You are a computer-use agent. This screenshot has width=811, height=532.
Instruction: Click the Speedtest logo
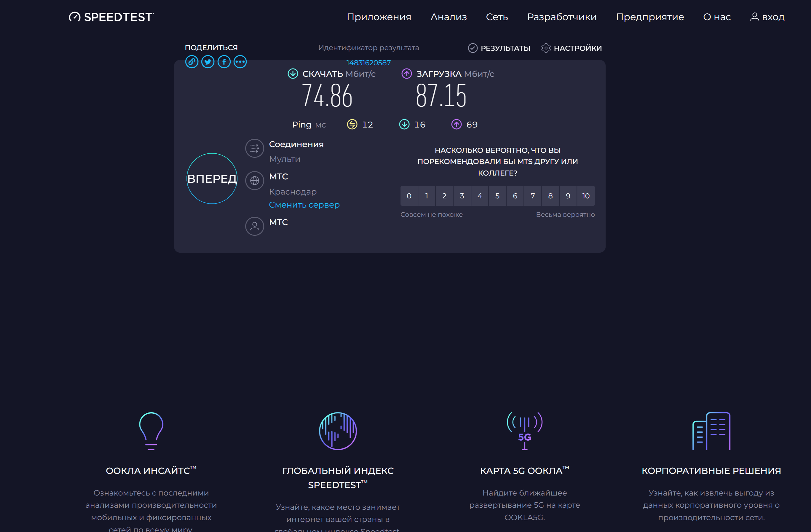(111, 17)
